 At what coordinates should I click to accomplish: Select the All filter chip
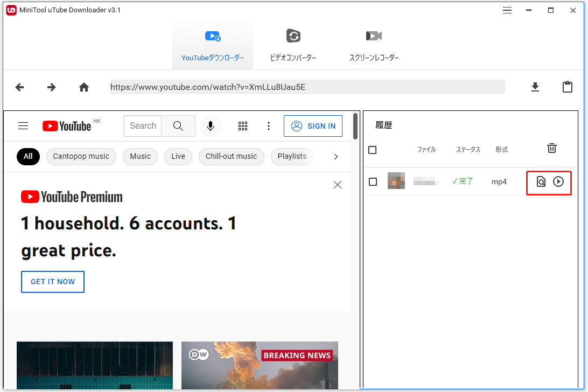pos(28,157)
